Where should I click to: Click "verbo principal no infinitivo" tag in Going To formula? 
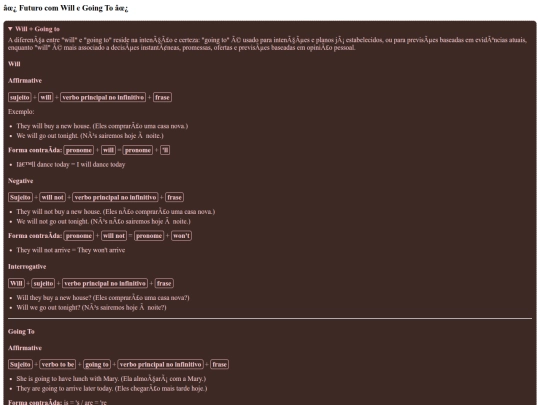click(160, 364)
